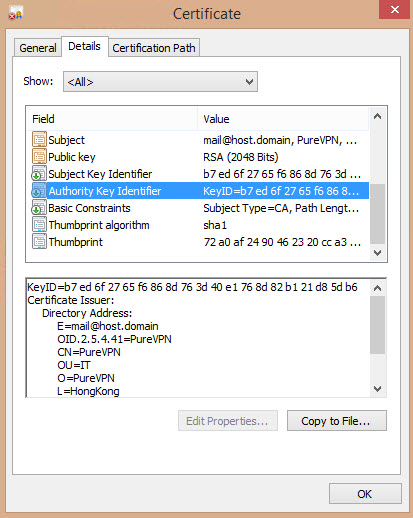Click the value 'sha1'

[x=215, y=225]
